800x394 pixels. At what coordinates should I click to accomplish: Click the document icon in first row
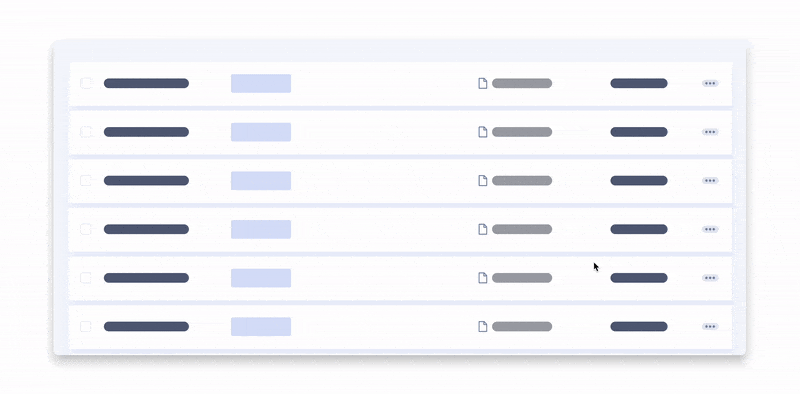pyautogui.click(x=482, y=83)
